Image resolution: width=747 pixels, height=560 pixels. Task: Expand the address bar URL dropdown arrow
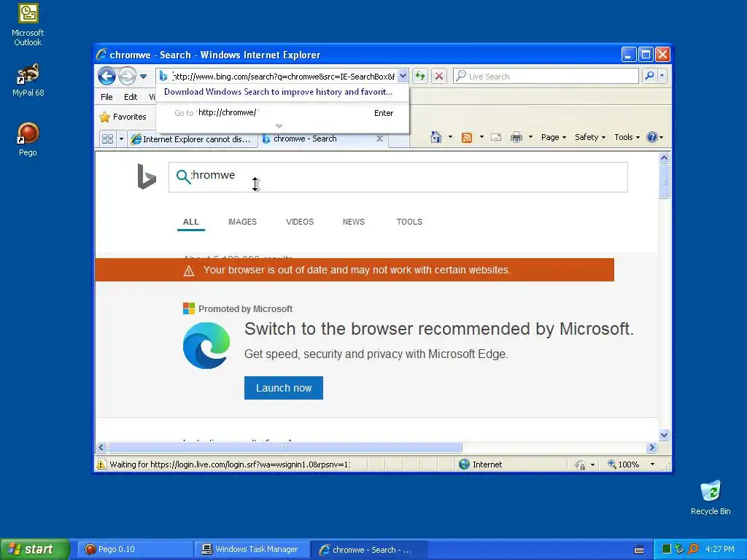403,76
